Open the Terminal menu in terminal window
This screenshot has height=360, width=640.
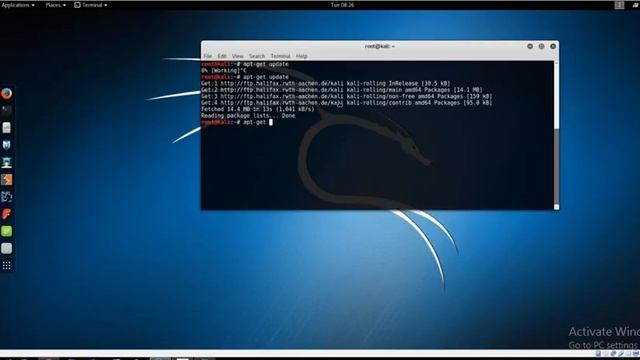coord(280,56)
